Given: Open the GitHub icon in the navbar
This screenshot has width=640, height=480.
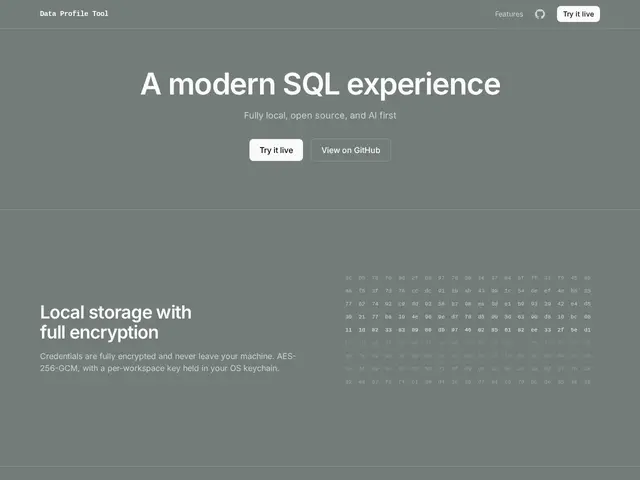Looking at the screenshot, I should pyautogui.click(x=540, y=14).
